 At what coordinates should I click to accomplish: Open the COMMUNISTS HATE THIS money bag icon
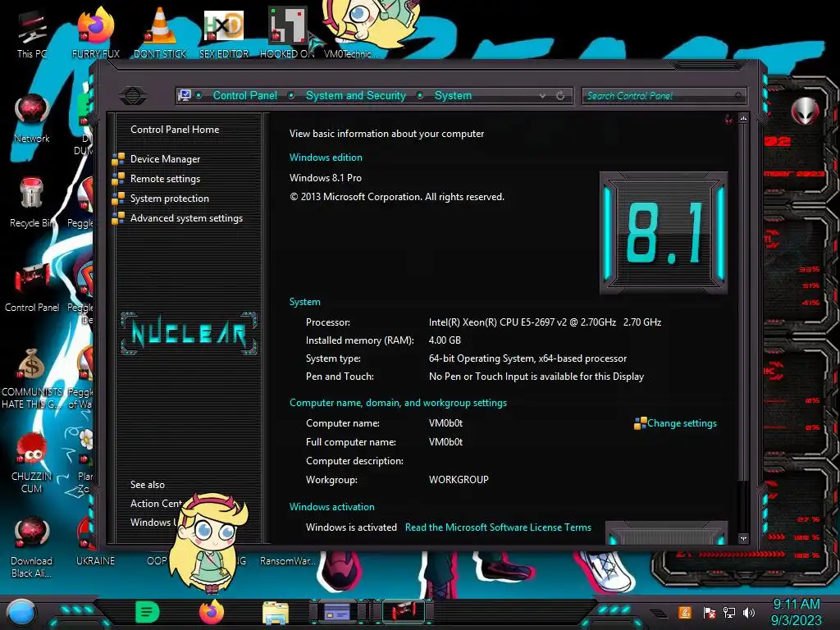click(32, 379)
